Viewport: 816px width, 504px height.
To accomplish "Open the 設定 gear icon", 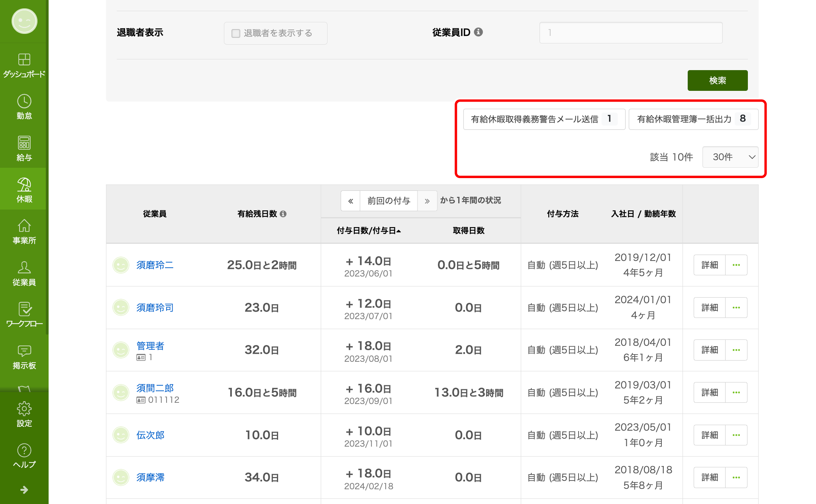I will (24, 409).
